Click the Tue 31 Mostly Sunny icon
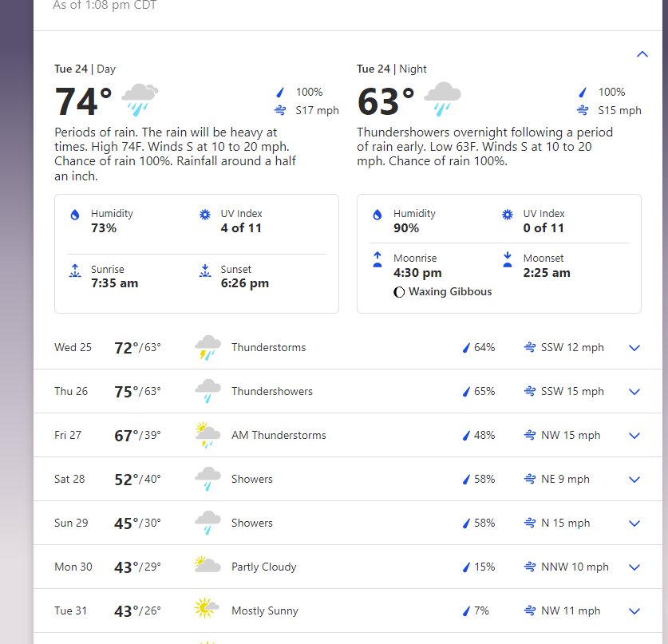 pos(207,610)
